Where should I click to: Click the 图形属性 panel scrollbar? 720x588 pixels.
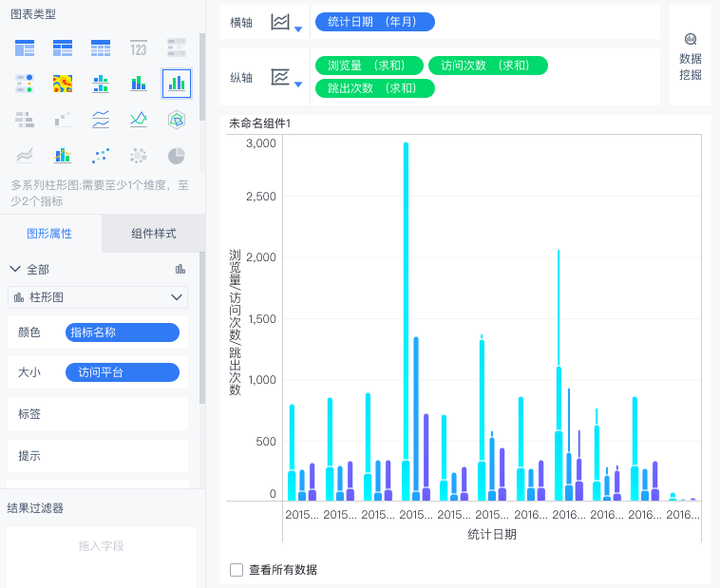(x=202, y=329)
